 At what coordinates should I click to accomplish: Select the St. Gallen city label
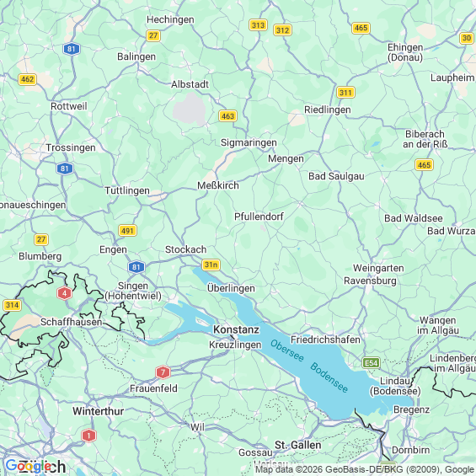coord(297,445)
